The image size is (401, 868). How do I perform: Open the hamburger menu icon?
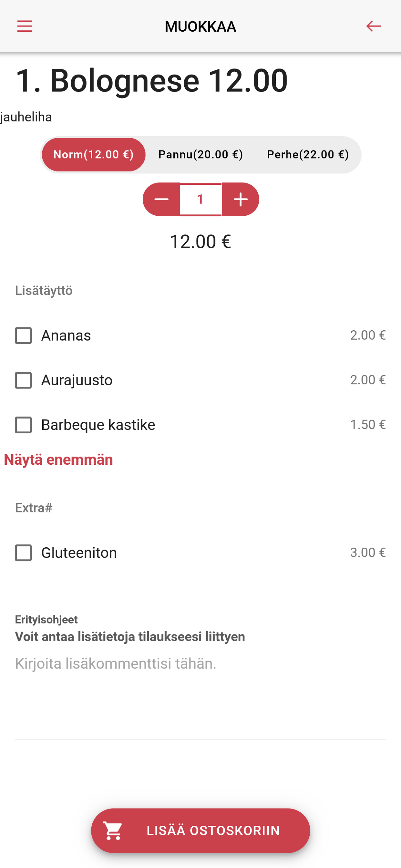(25, 26)
